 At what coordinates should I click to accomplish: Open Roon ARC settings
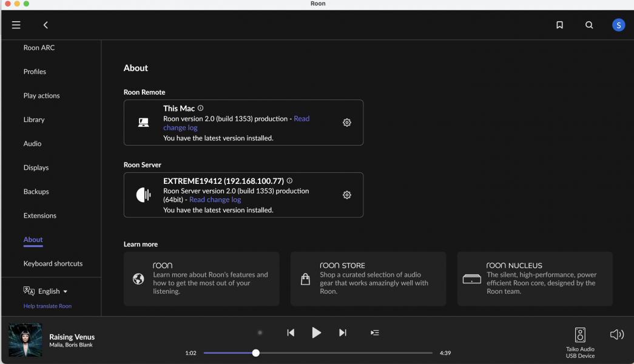39,48
